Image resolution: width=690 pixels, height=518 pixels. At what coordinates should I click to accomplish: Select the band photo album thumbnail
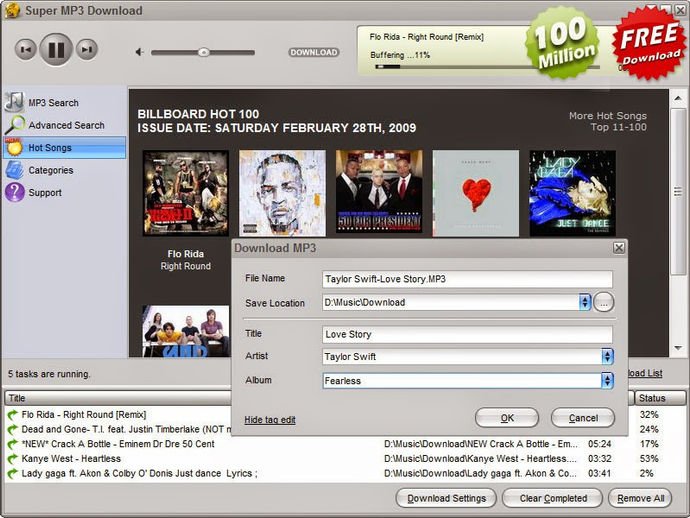186,331
